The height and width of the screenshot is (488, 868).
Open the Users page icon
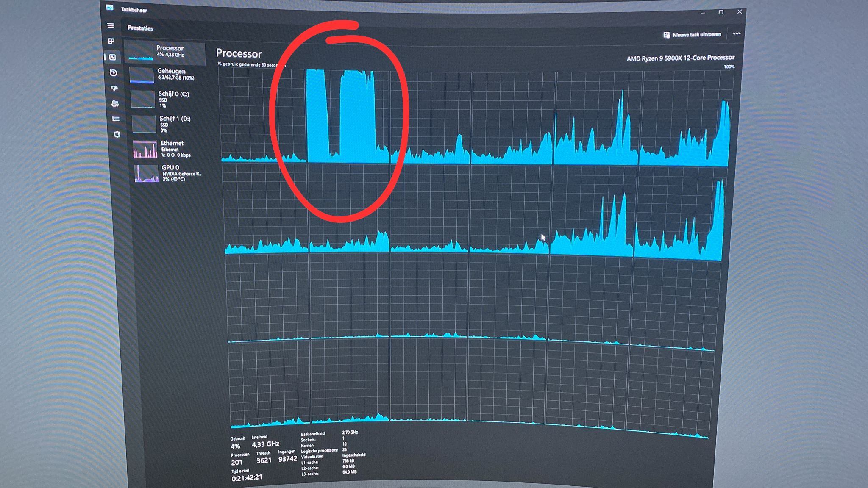point(115,103)
